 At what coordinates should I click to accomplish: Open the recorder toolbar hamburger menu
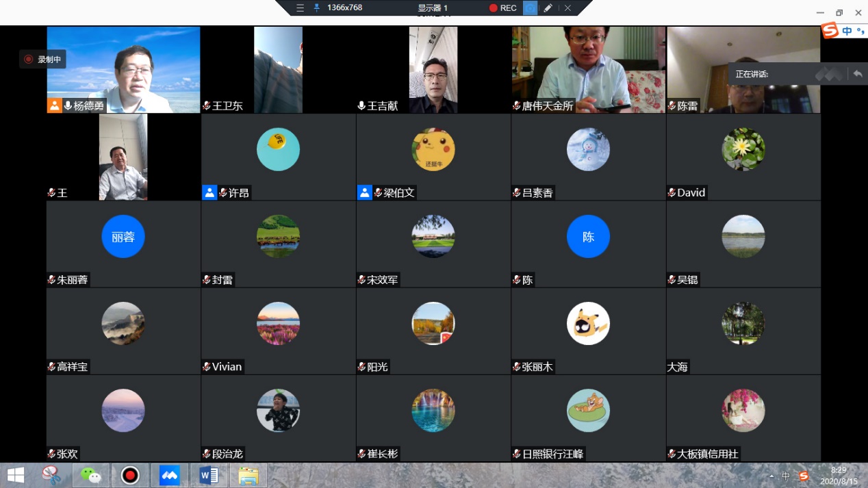[300, 8]
